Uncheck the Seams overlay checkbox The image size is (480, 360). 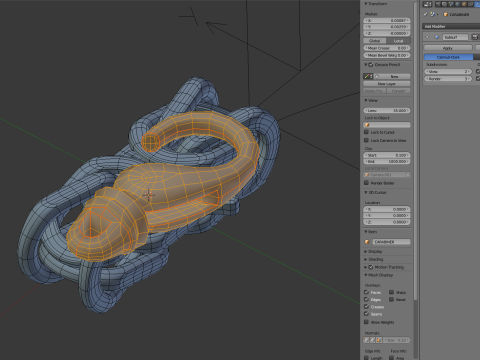(366, 314)
